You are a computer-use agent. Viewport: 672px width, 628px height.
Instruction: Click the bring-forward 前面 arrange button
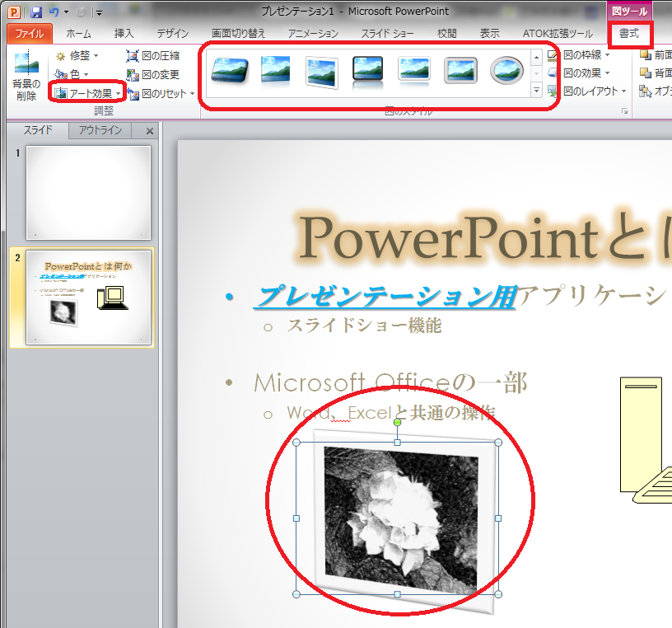point(656,55)
